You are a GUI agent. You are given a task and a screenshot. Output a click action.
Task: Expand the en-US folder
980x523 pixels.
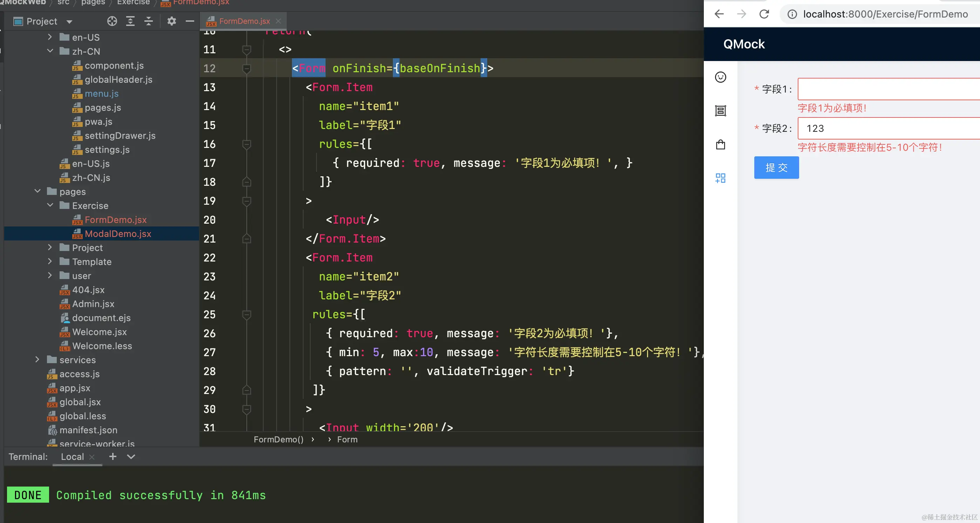(50, 37)
